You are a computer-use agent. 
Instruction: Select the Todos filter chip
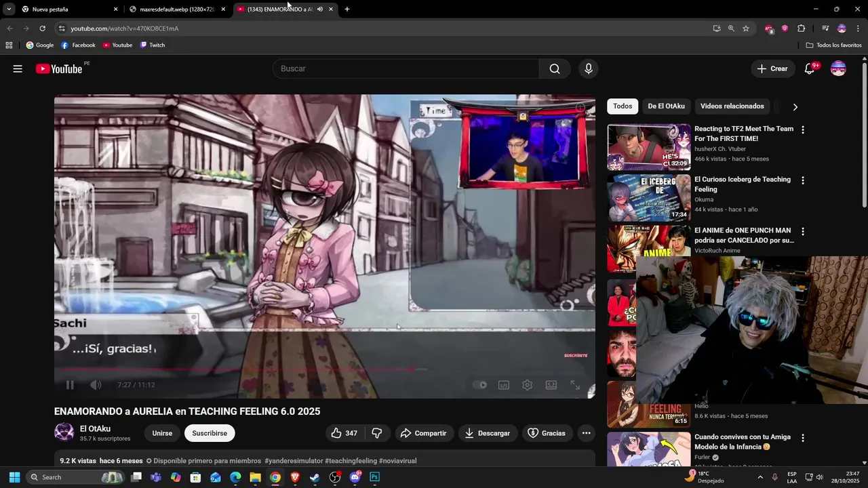[623, 106]
